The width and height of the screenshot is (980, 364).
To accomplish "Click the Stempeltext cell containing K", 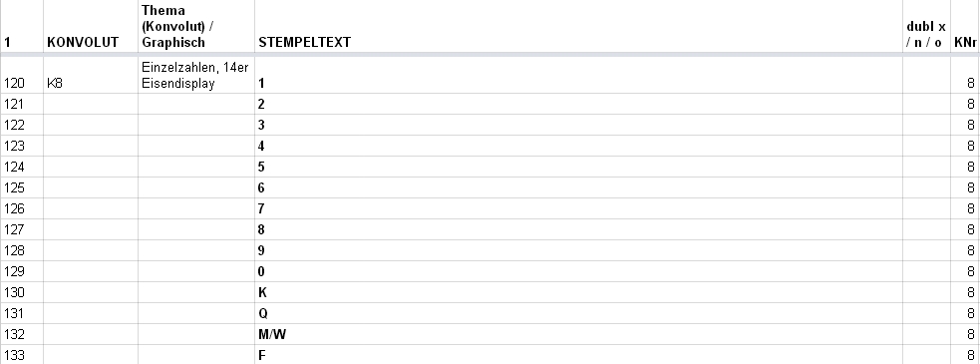I will [x=578, y=292].
